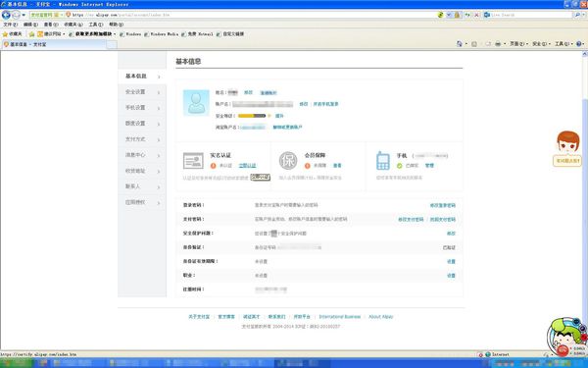Click the Live Search input field

531,15
